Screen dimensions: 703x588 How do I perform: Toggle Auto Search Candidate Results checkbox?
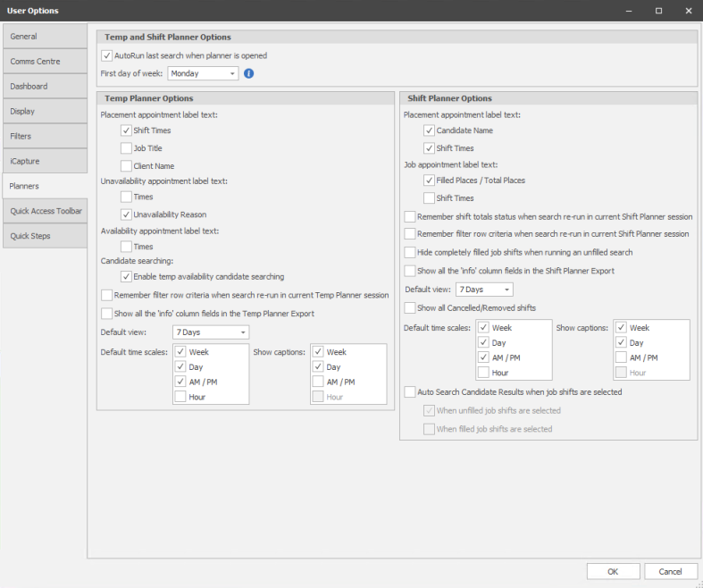(410, 391)
